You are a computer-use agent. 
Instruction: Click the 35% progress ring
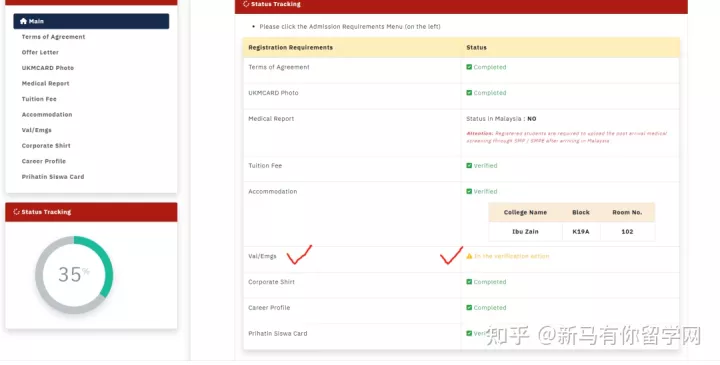pyautogui.click(x=74, y=275)
